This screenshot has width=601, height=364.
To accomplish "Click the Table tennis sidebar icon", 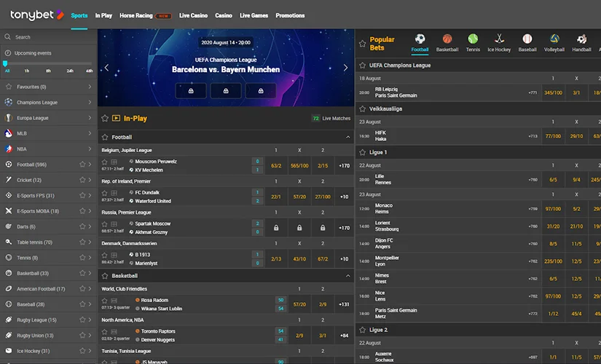I will pos(9,242).
